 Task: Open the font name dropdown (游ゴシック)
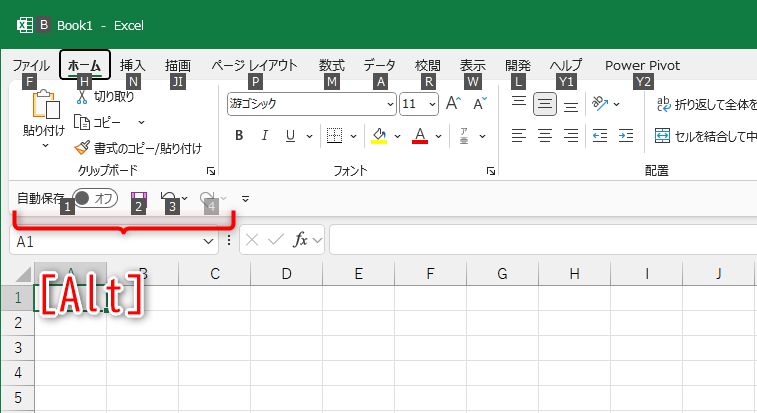point(390,104)
